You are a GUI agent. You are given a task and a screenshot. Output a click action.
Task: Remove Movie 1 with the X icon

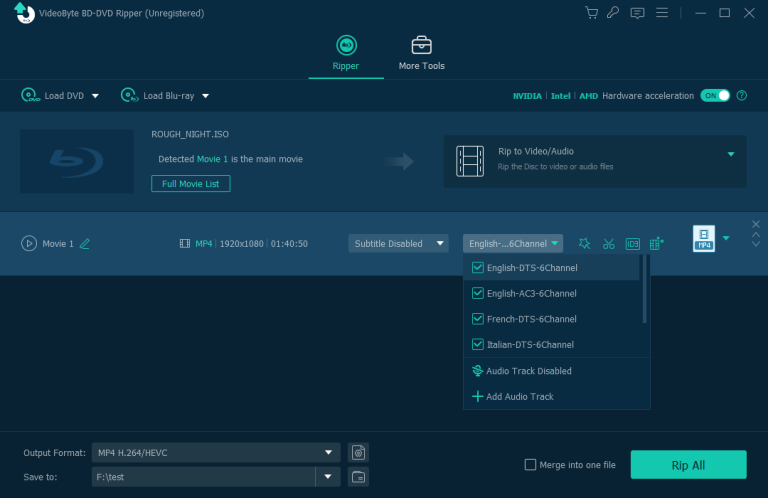756,224
